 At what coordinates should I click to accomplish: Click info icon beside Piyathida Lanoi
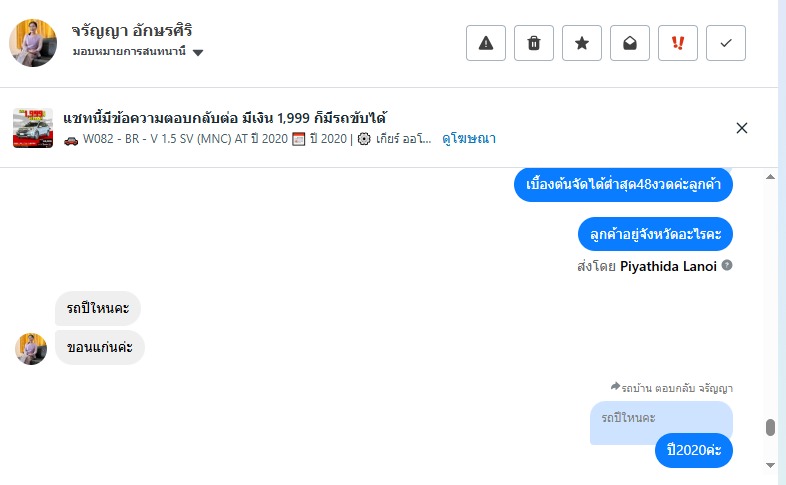click(x=727, y=266)
